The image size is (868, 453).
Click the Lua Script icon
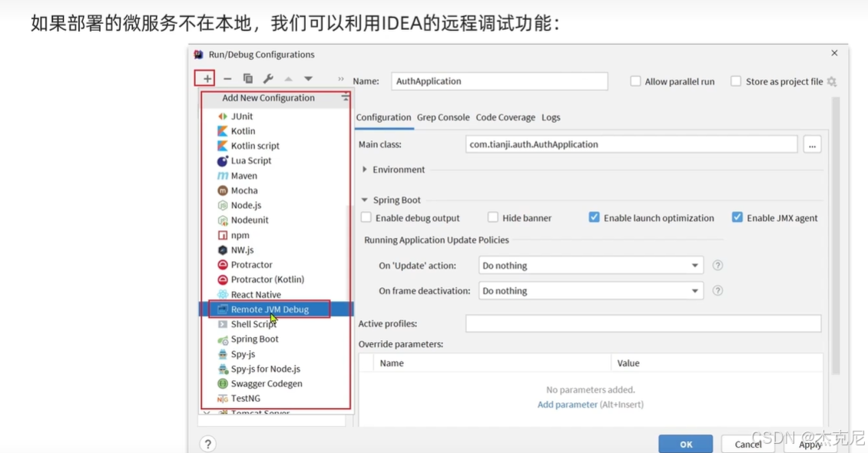click(x=223, y=160)
